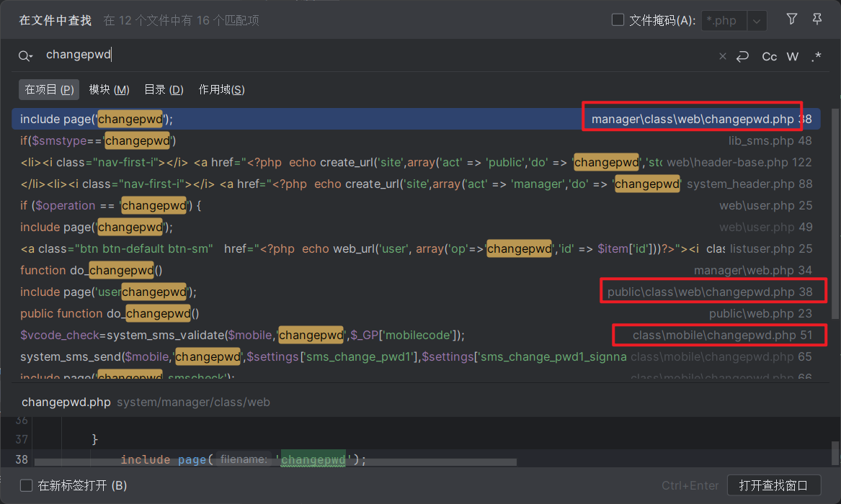Click line 38 include page code in preview
The image size is (841, 504).
point(244,459)
